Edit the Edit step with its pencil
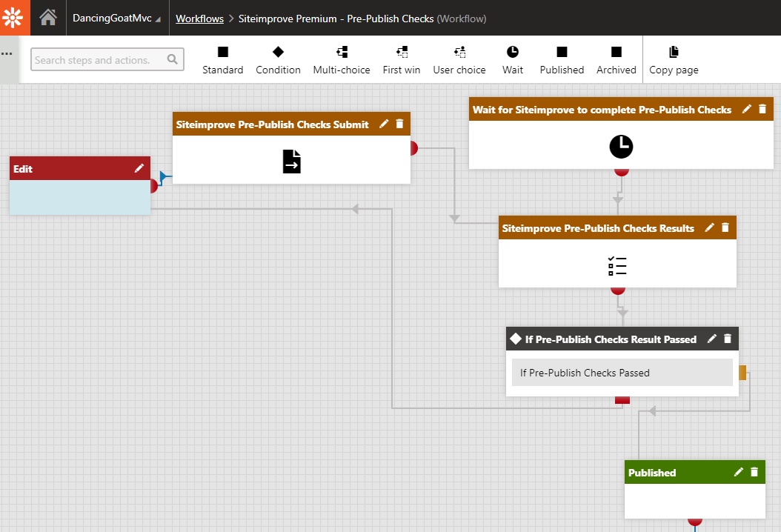Image resolution: width=781 pixels, height=532 pixels. click(139, 168)
